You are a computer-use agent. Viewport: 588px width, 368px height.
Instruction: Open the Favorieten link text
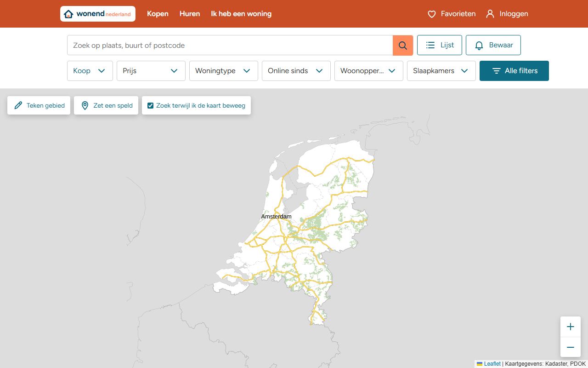pyautogui.click(x=458, y=14)
